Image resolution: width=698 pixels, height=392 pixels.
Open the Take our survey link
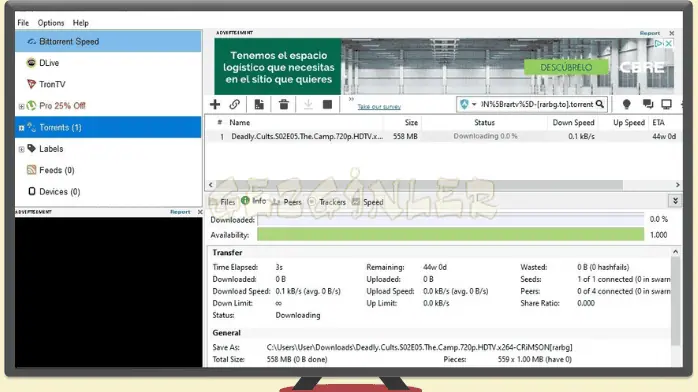pos(379,107)
